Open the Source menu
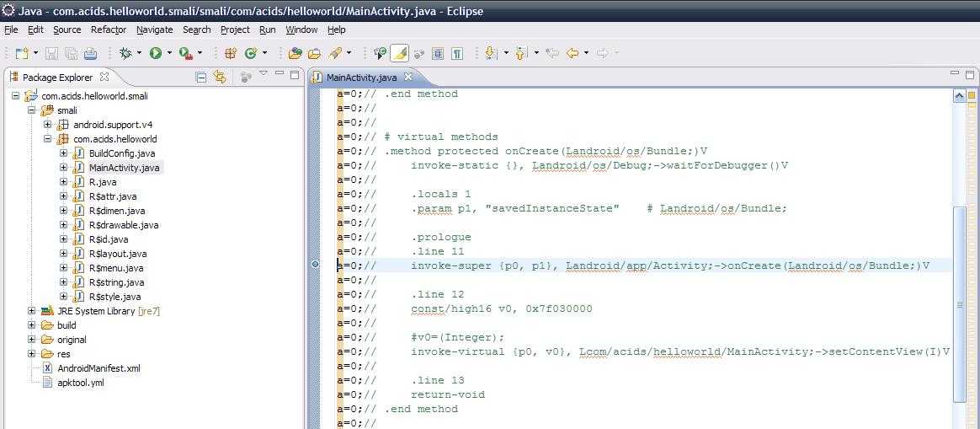 coord(67,29)
